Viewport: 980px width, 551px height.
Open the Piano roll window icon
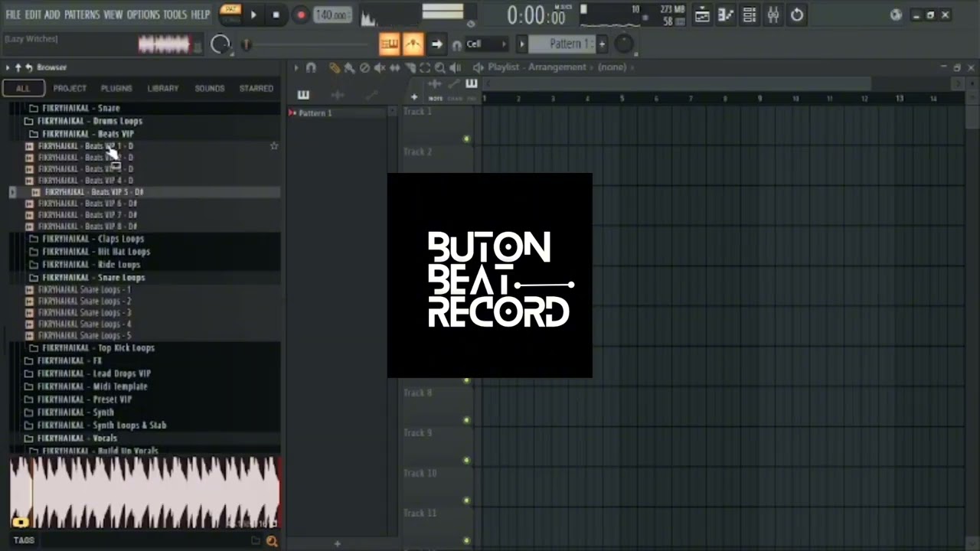726,15
